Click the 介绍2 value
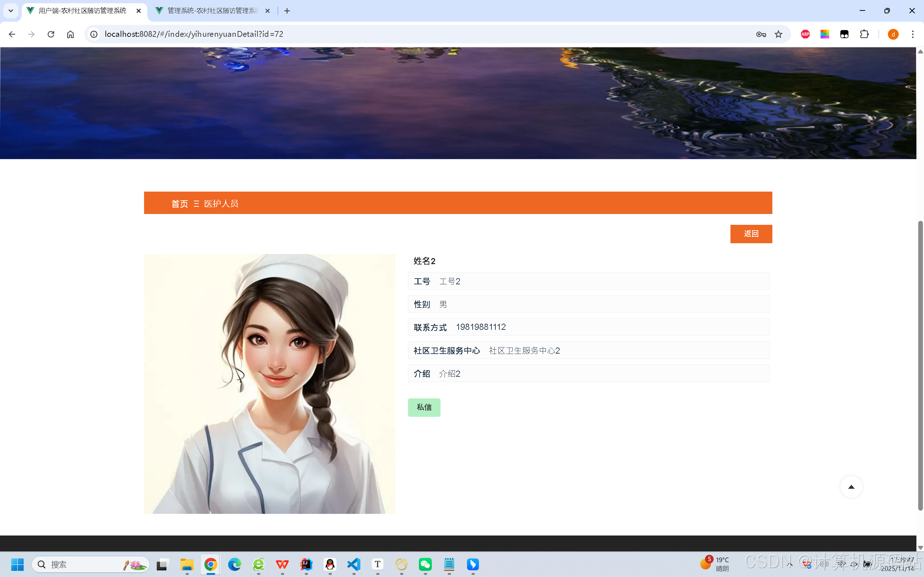Image resolution: width=924 pixels, height=577 pixels. 450,373
